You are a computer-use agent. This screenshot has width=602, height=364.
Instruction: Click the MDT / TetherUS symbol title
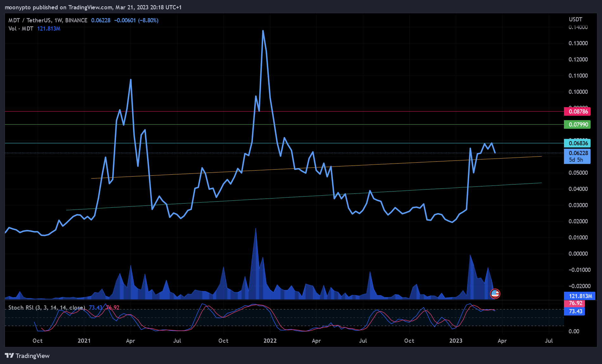(48, 20)
